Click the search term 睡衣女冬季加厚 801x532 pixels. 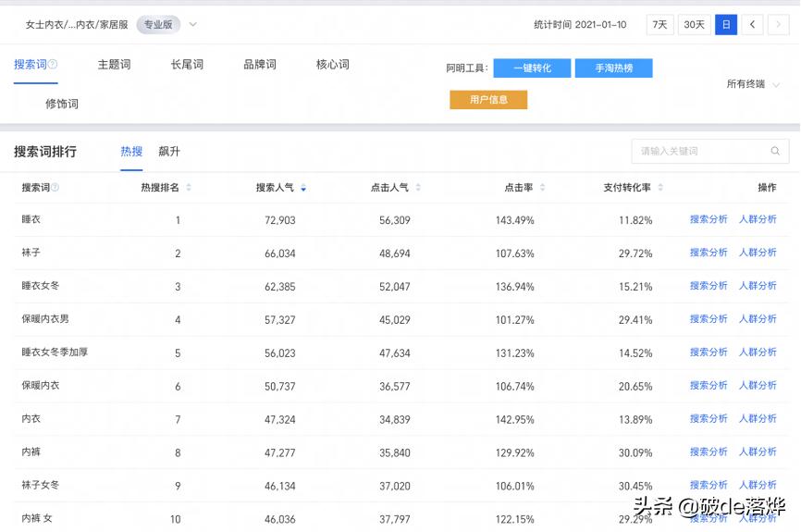click(55, 353)
